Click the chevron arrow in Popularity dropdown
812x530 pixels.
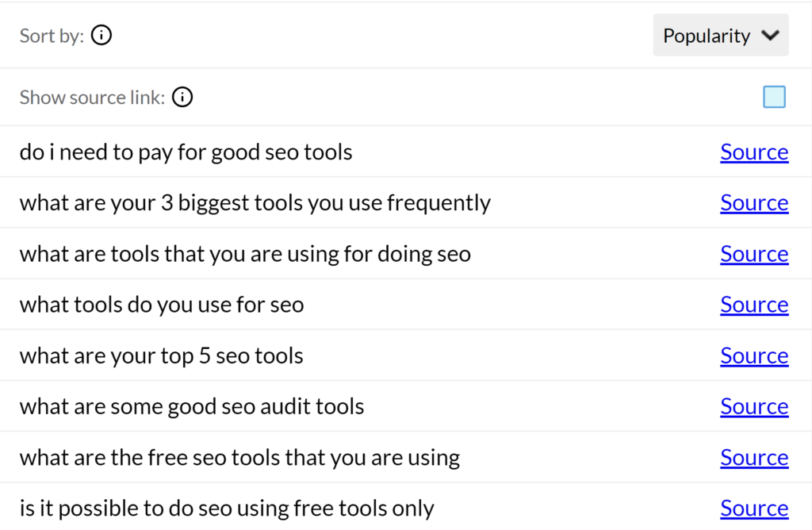pos(771,35)
